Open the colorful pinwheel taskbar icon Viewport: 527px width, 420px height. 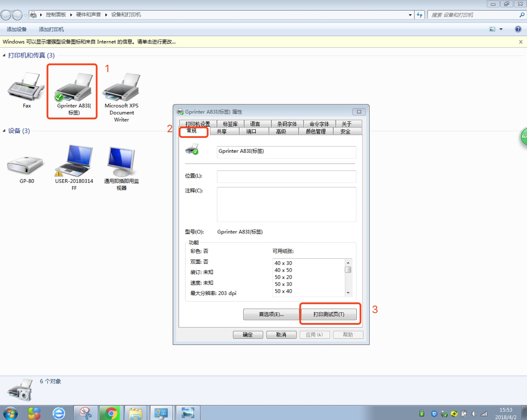[x=34, y=413]
